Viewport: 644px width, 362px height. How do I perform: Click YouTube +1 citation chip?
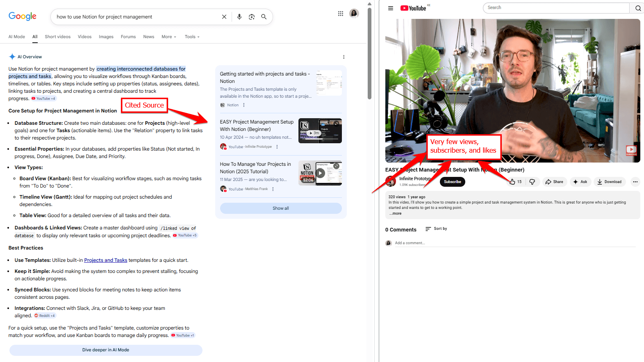click(x=183, y=335)
